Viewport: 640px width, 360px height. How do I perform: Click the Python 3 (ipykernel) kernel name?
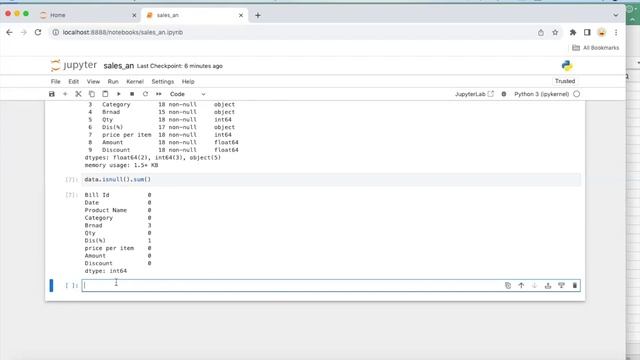[541, 94]
